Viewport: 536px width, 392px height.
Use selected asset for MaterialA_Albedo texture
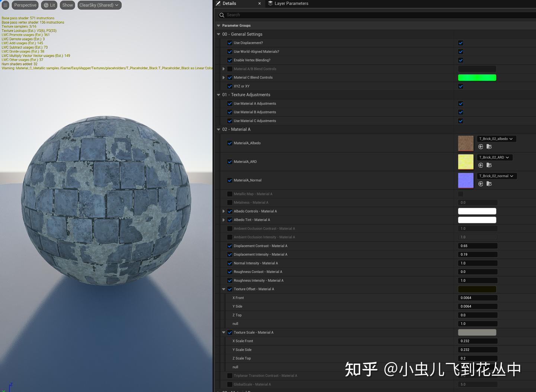[481, 147]
